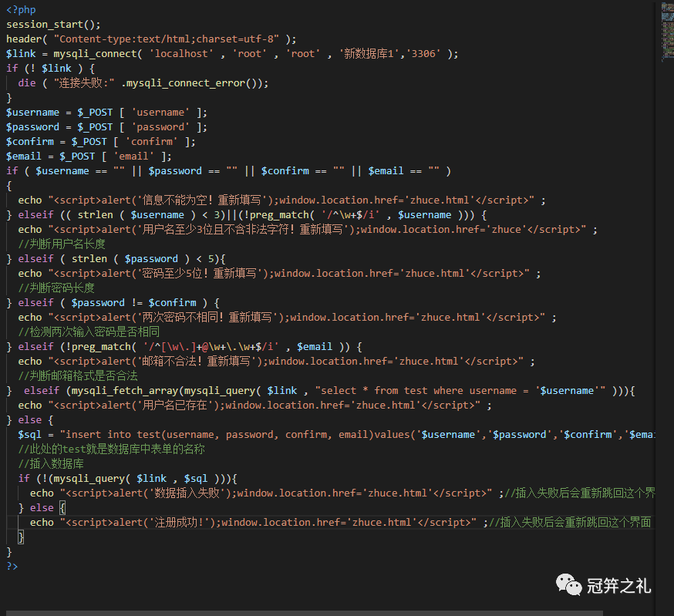Click the horizontal scrollbar below the editor
The width and height of the screenshot is (674, 616).
click(x=305, y=613)
